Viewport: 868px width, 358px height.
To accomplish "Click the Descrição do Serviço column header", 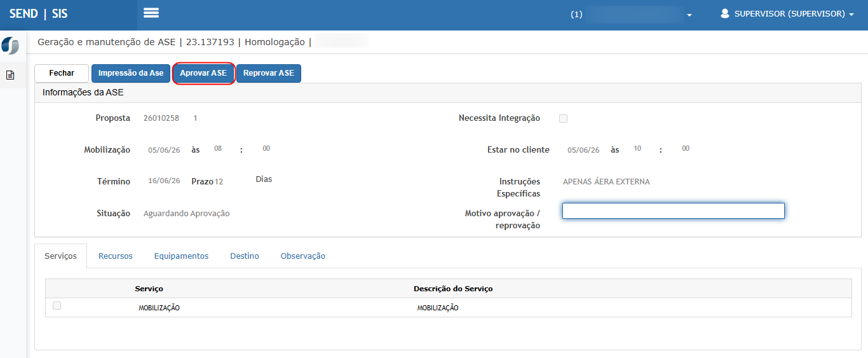I will point(453,289).
